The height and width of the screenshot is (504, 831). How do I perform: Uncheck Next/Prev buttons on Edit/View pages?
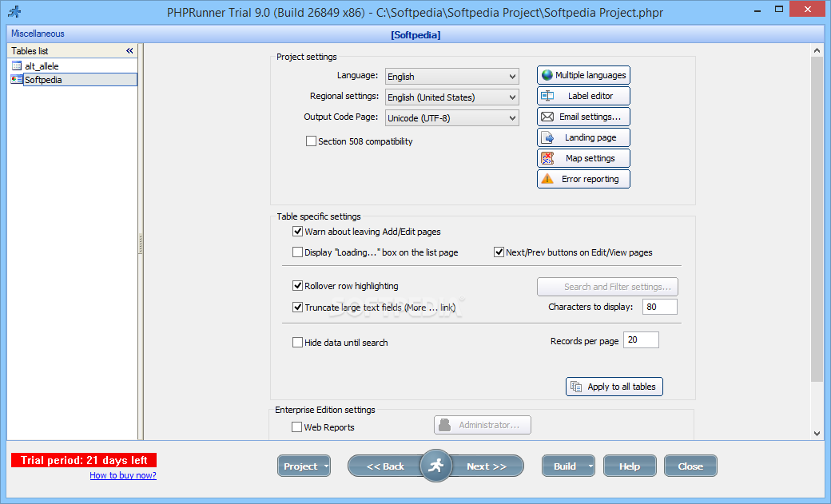[499, 252]
